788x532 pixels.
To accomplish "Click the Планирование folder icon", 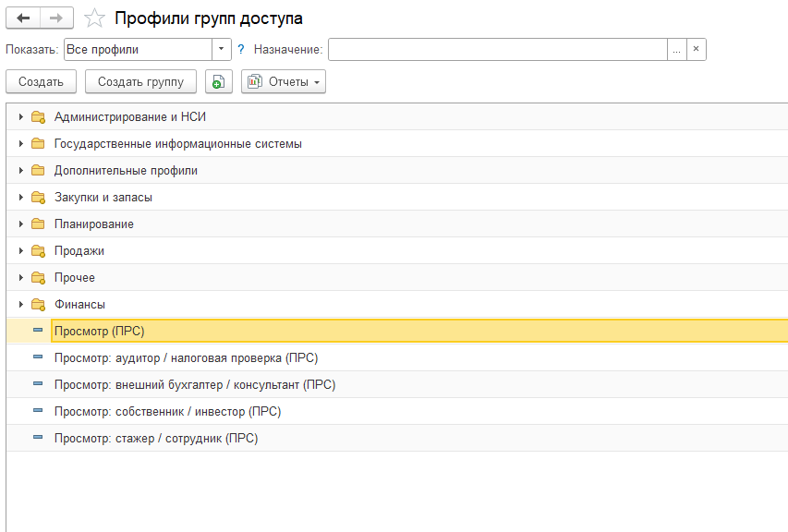I will (38, 224).
